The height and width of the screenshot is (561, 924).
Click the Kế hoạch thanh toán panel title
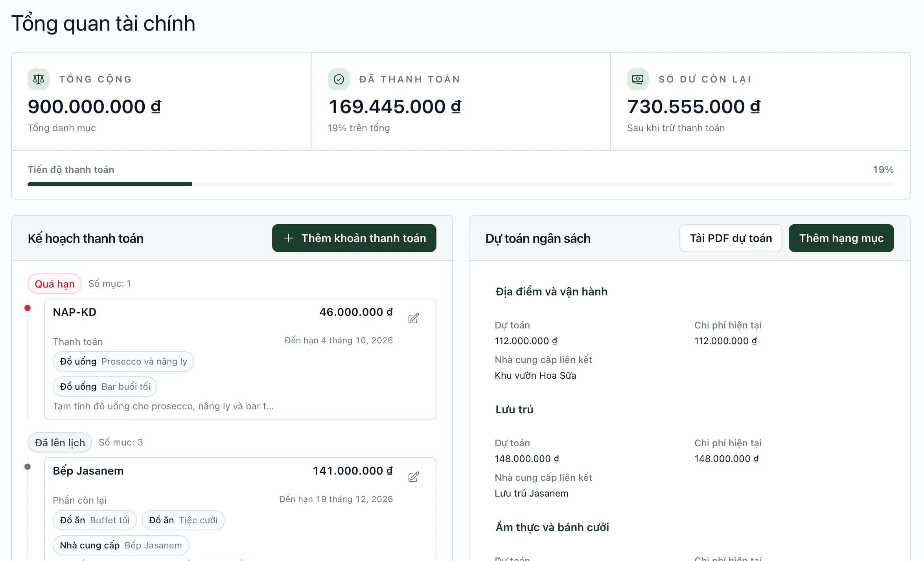(x=86, y=238)
